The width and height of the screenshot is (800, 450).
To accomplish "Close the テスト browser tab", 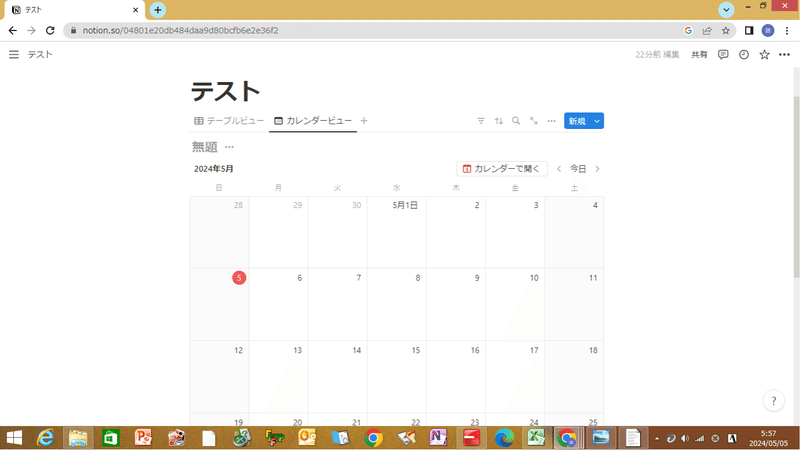I will [x=135, y=10].
